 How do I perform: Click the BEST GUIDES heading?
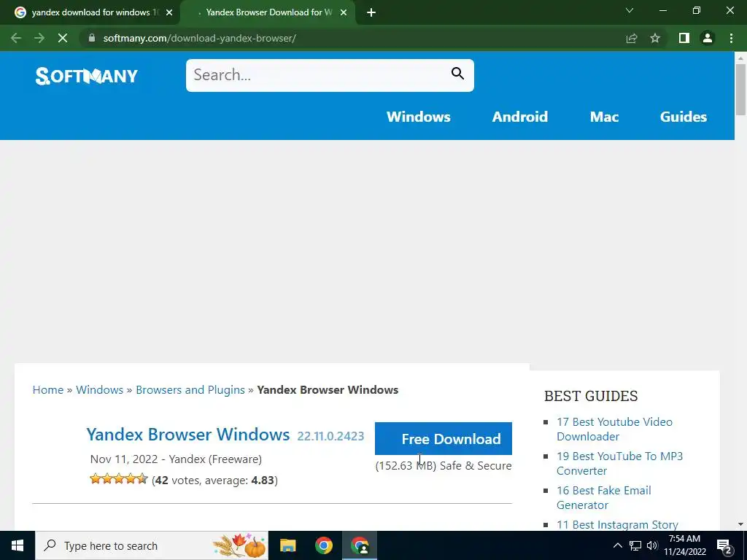coord(591,396)
